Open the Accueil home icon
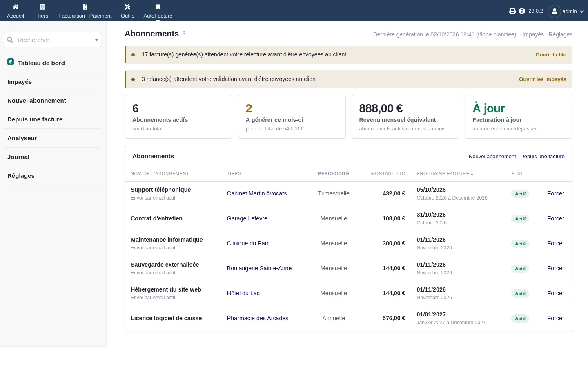Screen dimensions: 588x368 (16, 7)
